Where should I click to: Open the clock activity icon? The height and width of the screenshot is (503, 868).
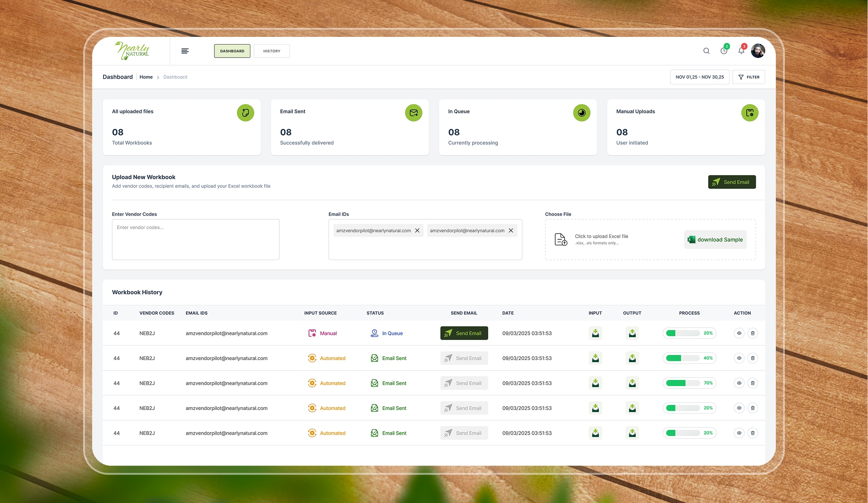pos(724,51)
